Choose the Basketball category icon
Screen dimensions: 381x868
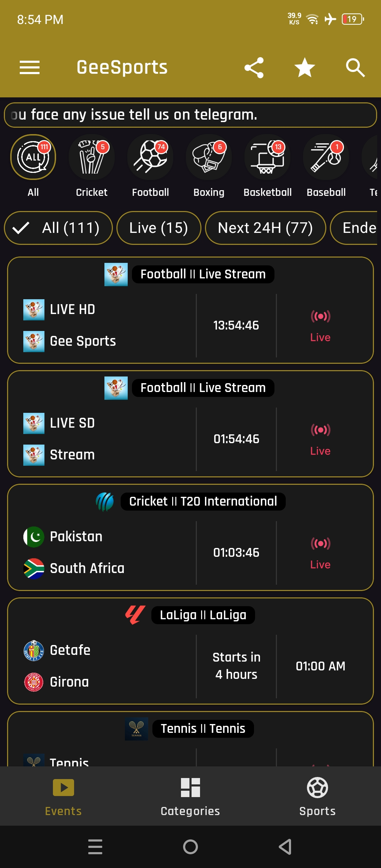[x=267, y=157]
